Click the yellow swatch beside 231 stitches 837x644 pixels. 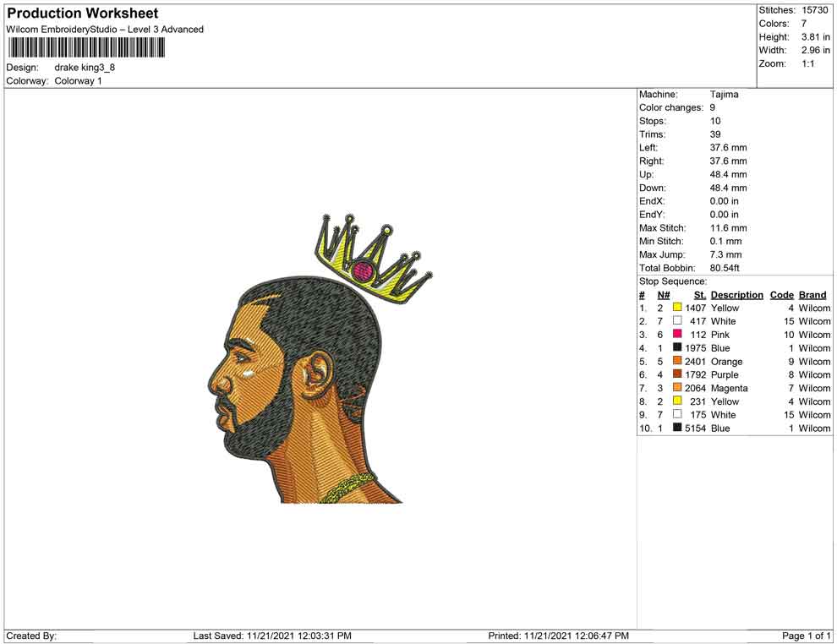[677, 401]
